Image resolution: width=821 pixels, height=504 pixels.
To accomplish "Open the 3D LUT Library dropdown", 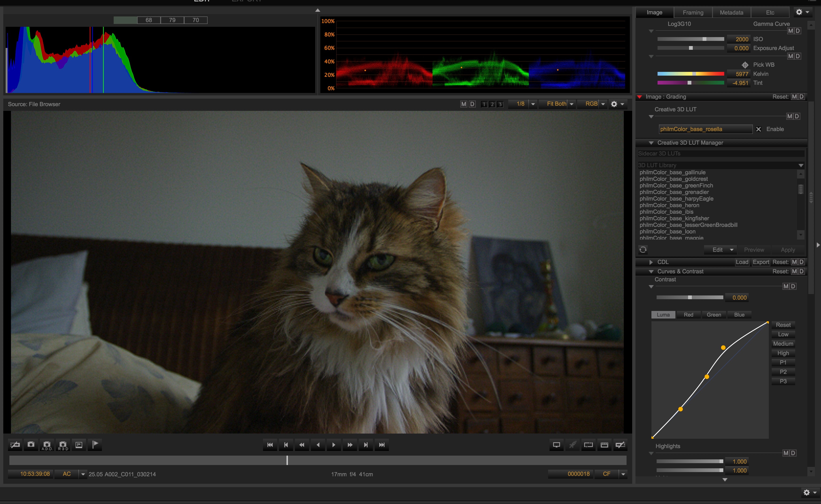I will (801, 165).
